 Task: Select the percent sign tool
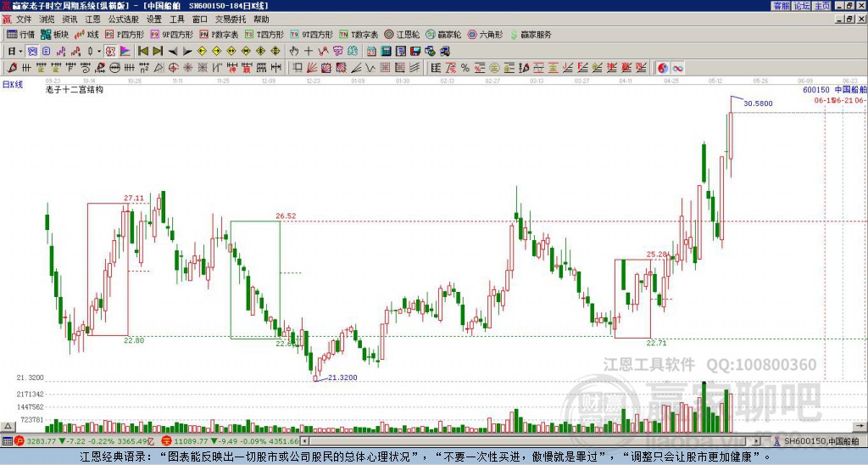click(x=465, y=68)
